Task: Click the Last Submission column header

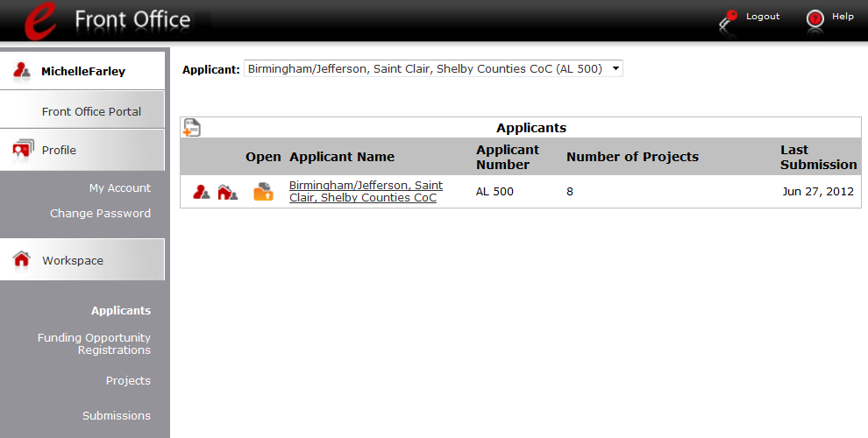Action: (x=818, y=157)
